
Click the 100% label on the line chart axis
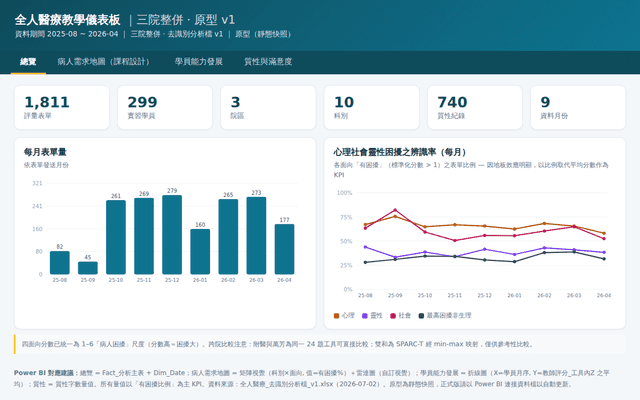click(x=344, y=193)
